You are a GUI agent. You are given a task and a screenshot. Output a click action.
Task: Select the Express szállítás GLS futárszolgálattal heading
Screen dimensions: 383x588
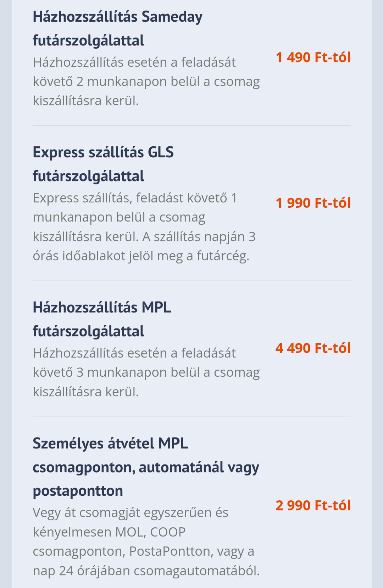point(103,164)
